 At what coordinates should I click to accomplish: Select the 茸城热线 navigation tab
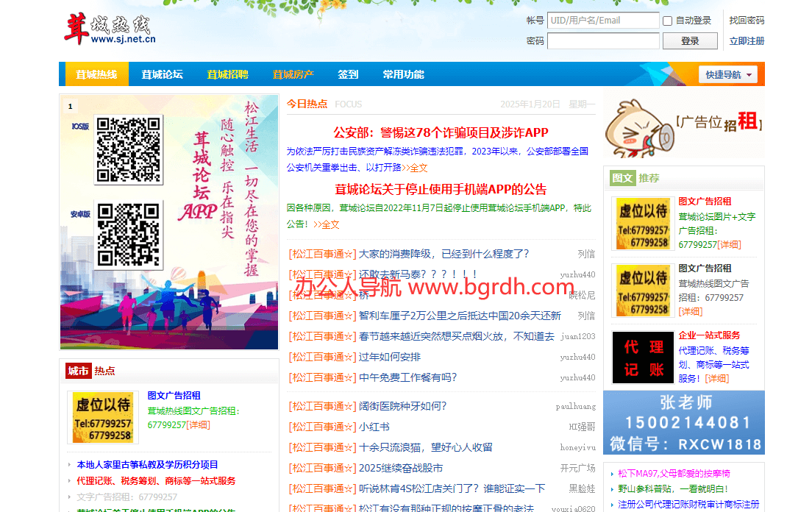point(96,74)
